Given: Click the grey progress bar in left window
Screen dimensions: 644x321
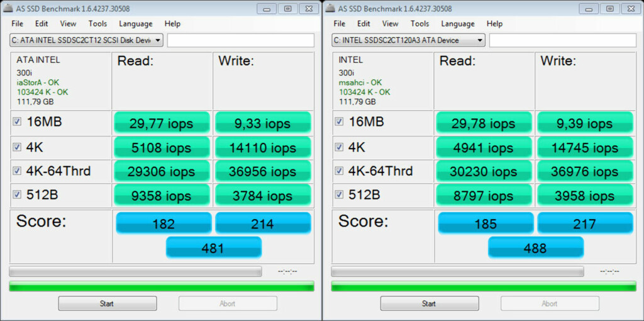Looking at the screenshot, I should click(135, 271).
